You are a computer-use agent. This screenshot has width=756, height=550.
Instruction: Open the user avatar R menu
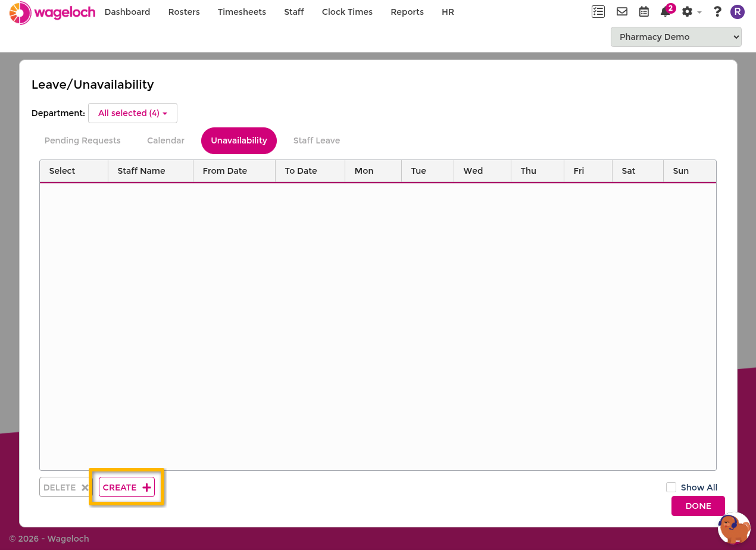(x=738, y=12)
